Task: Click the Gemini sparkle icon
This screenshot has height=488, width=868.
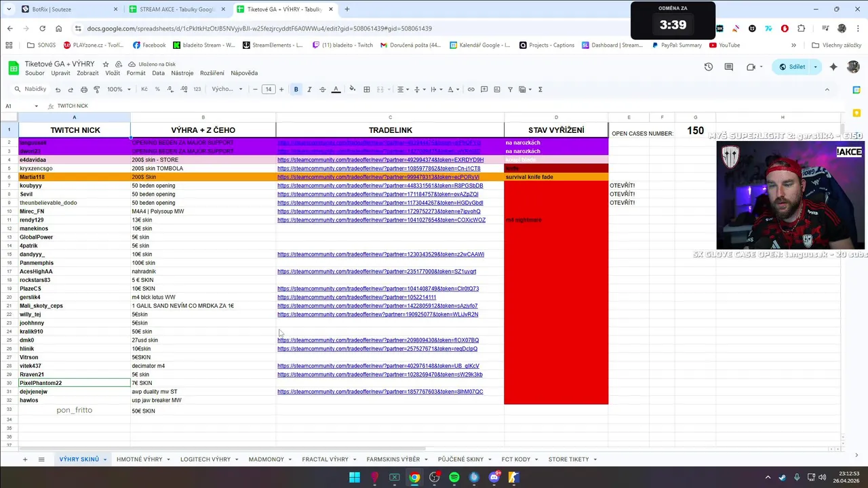Action: (833, 67)
